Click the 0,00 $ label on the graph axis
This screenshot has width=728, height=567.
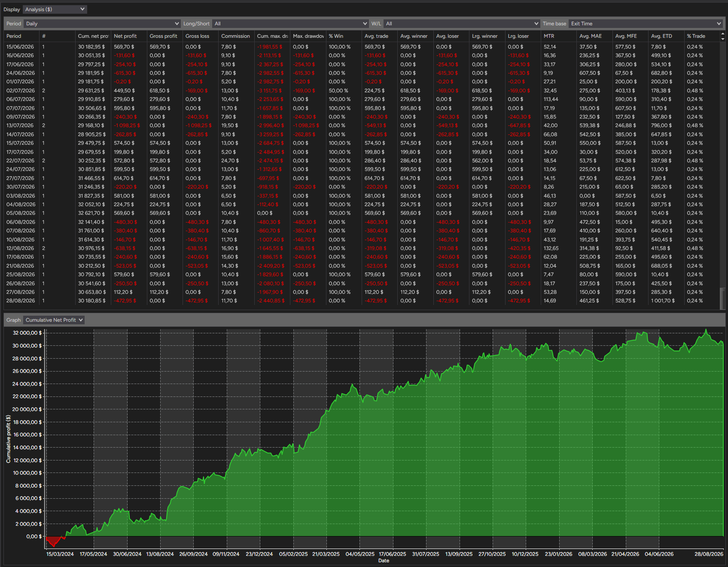(34, 537)
